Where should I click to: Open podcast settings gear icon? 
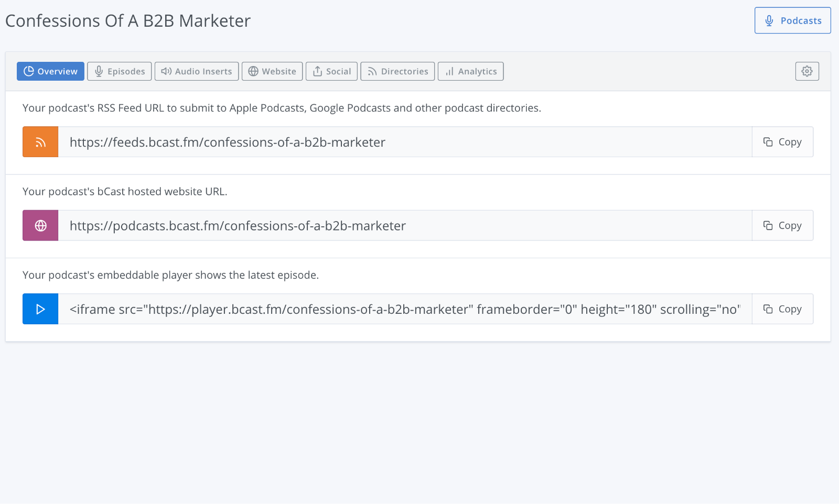click(x=807, y=71)
